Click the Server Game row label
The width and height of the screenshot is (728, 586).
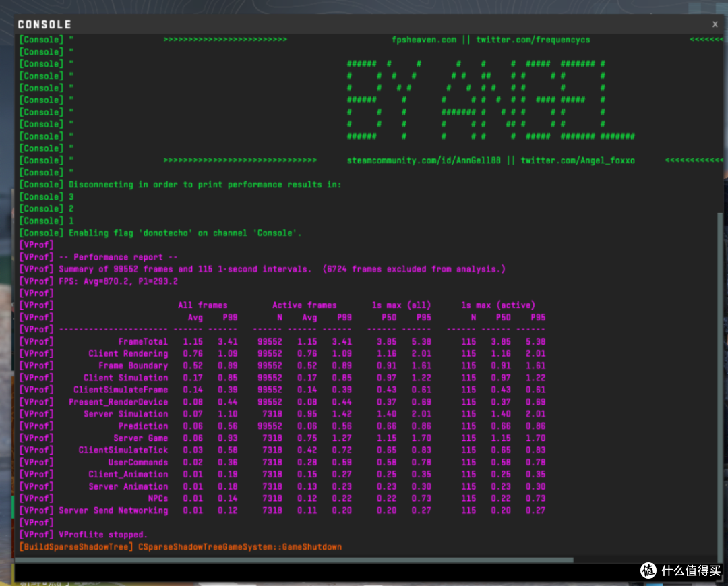coord(141,438)
